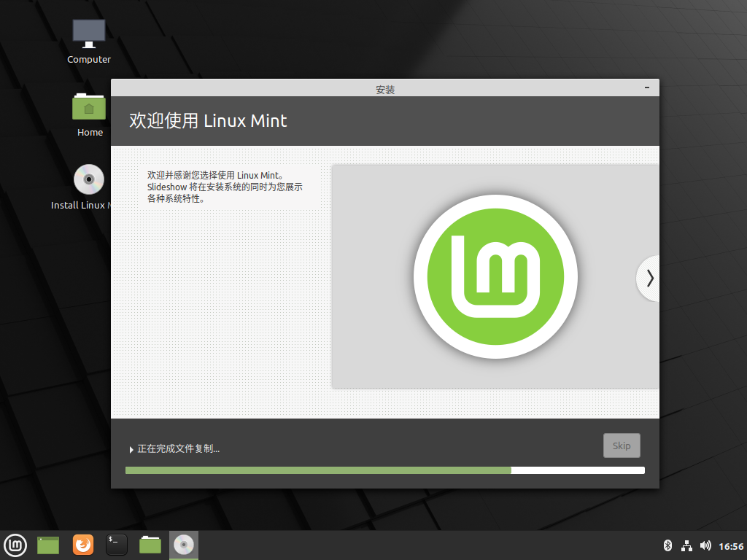The width and height of the screenshot is (747, 560).
Task: Click the Linux Mint logo slide image
Action: point(495,276)
